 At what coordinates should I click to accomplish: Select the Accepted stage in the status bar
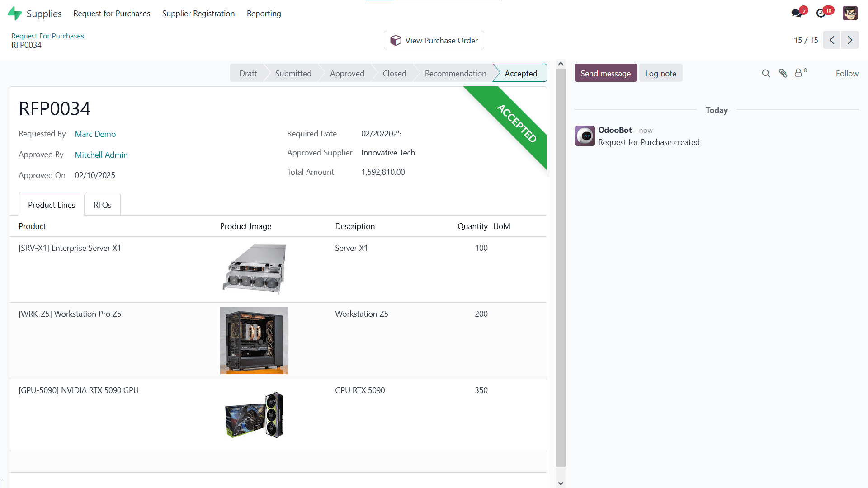pyautogui.click(x=521, y=73)
